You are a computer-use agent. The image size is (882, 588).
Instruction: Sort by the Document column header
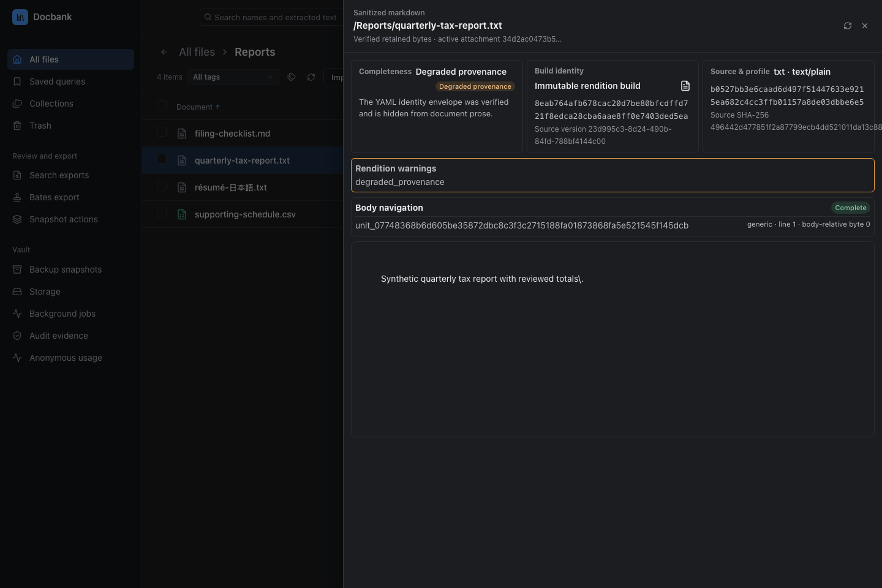(x=198, y=107)
